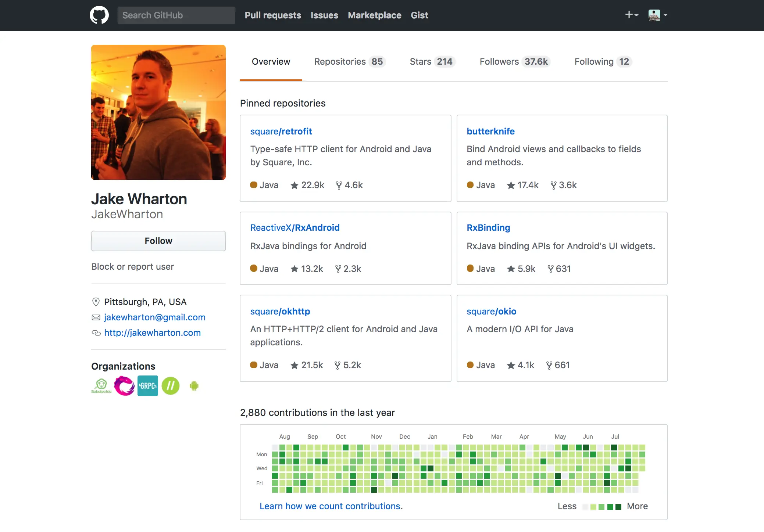764x532 pixels.
Task: Click Jake Wharton's profile photo
Action: tap(158, 112)
